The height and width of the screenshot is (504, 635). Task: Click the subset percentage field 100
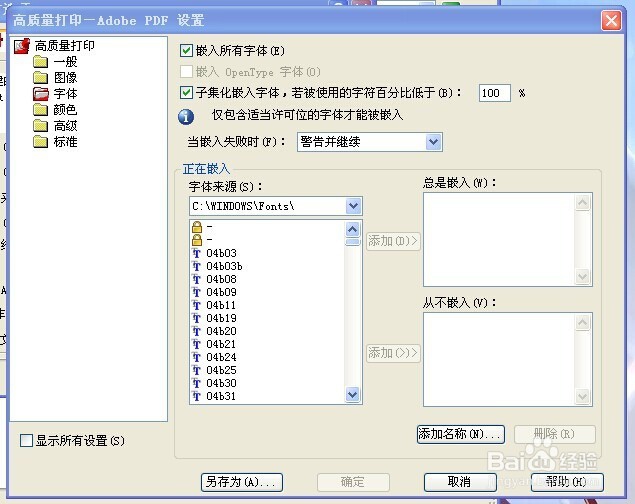[x=494, y=93]
